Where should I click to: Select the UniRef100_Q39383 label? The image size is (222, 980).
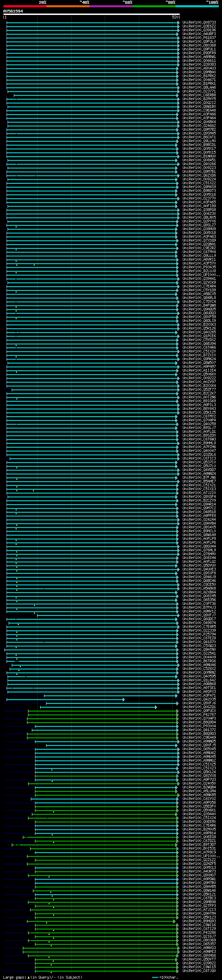pos(199,64)
